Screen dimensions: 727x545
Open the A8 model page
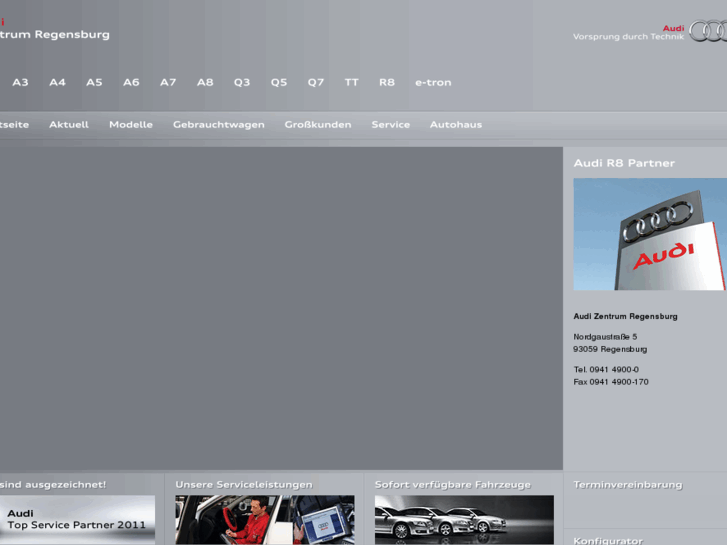click(x=205, y=83)
